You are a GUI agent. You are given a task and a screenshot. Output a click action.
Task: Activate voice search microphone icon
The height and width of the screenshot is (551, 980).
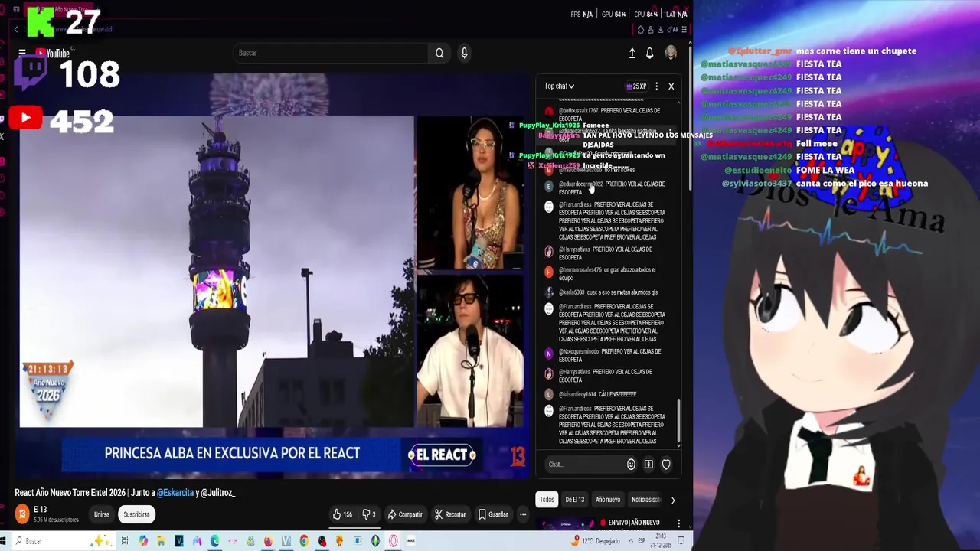click(x=464, y=53)
